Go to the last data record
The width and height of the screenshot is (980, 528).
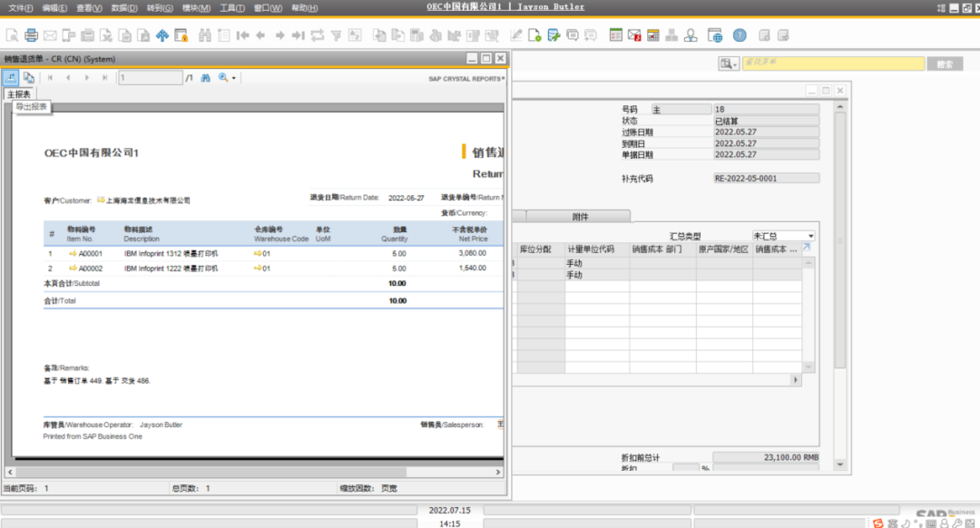coord(299,35)
